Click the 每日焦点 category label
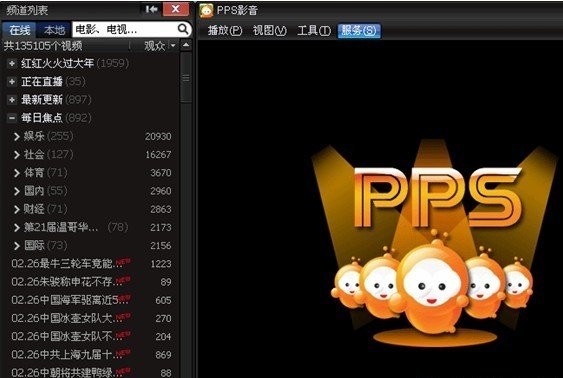The image size is (563, 378). pyautogui.click(x=42, y=118)
